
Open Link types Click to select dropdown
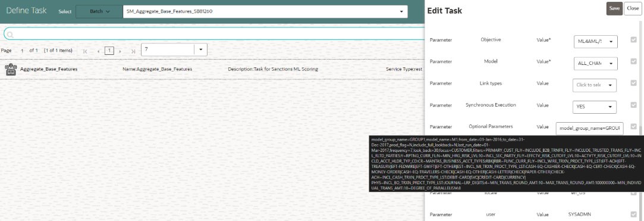pos(594,85)
